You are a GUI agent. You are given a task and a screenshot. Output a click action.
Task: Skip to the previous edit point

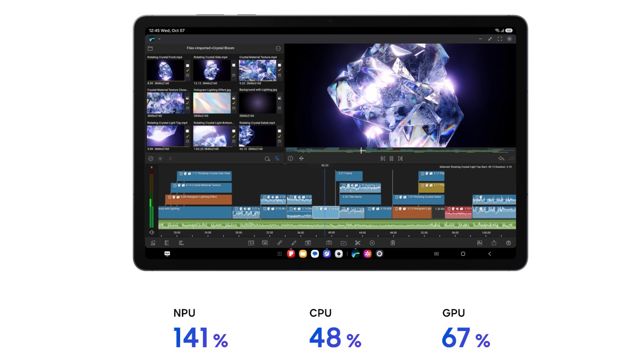[x=383, y=159]
